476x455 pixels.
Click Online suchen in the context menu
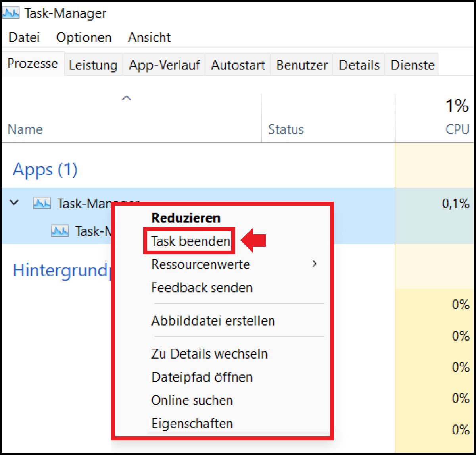(x=192, y=400)
